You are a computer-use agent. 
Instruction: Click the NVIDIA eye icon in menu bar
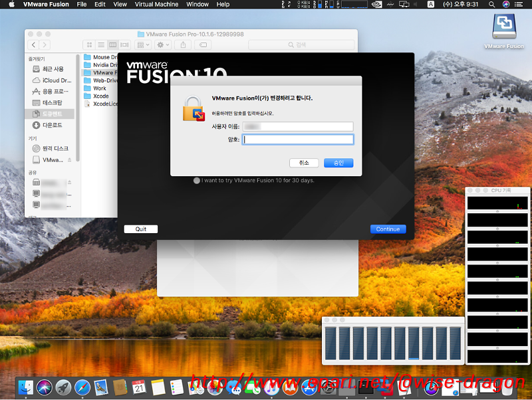tap(376, 5)
